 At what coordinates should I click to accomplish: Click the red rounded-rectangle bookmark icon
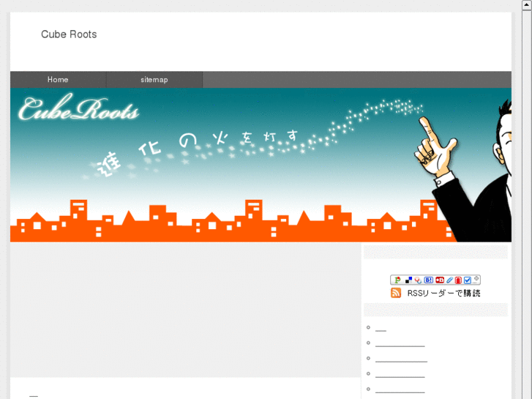[458, 280]
